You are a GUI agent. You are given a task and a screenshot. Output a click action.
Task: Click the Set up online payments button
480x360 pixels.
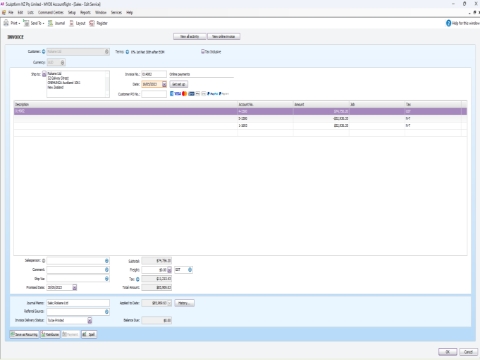[x=179, y=84]
